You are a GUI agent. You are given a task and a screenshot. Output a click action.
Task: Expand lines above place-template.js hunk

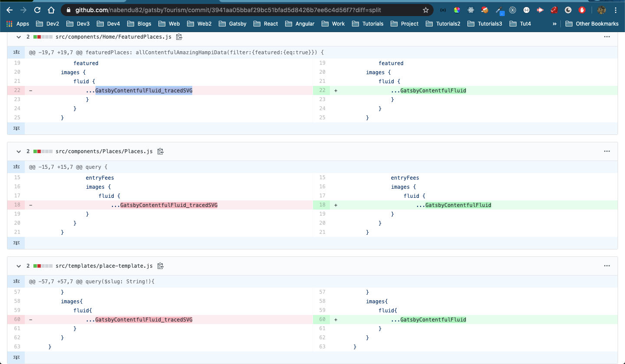pos(16,282)
